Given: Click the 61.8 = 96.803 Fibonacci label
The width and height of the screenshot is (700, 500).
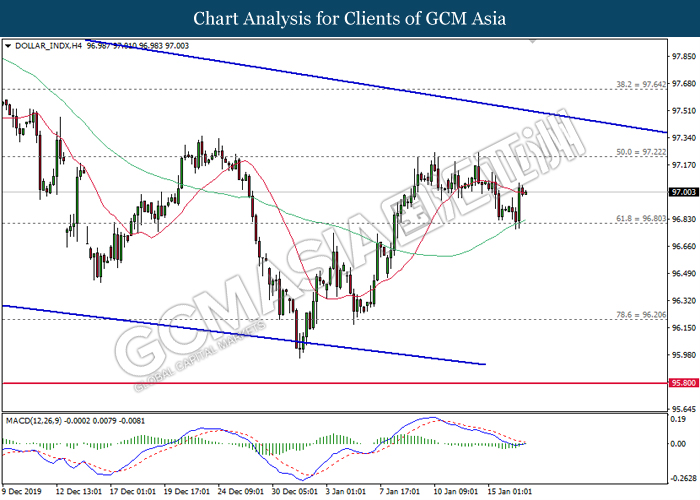Looking at the screenshot, I should (641, 219).
